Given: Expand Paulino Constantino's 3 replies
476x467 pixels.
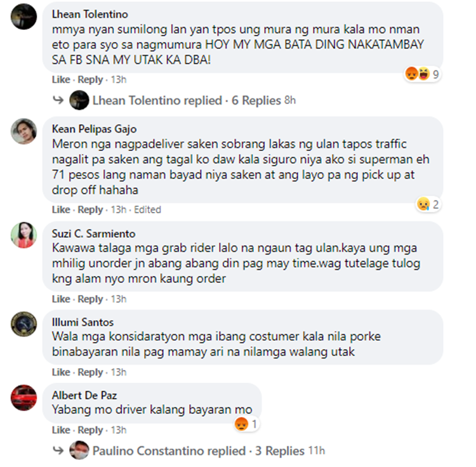Looking at the screenshot, I should pyautogui.click(x=209, y=451).
